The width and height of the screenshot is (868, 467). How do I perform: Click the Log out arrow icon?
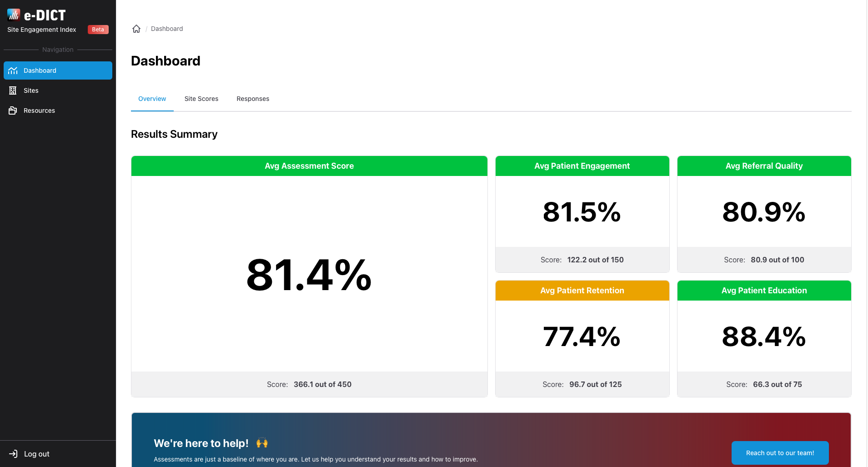(x=13, y=454)
